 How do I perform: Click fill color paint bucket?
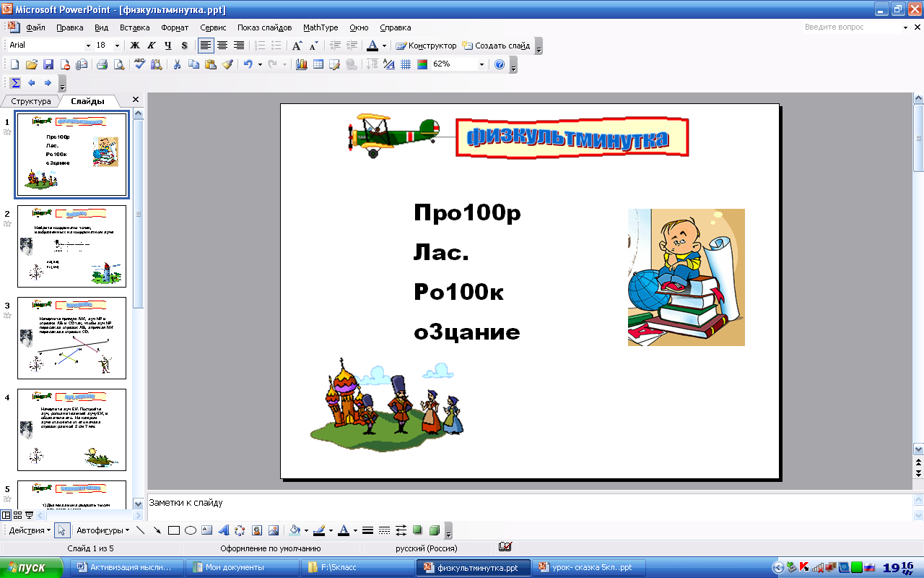click(x=295, y=530)
